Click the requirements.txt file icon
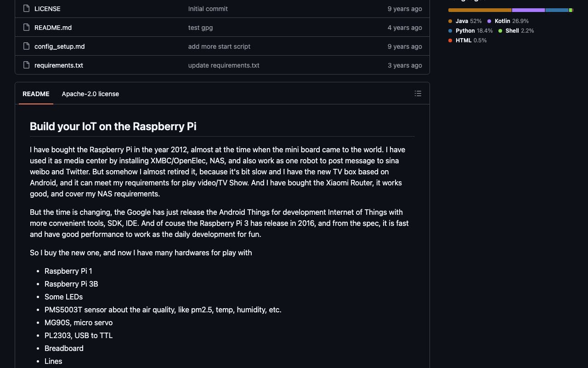The height and width of the screenshot is (368, 588). tap(26, 65)
